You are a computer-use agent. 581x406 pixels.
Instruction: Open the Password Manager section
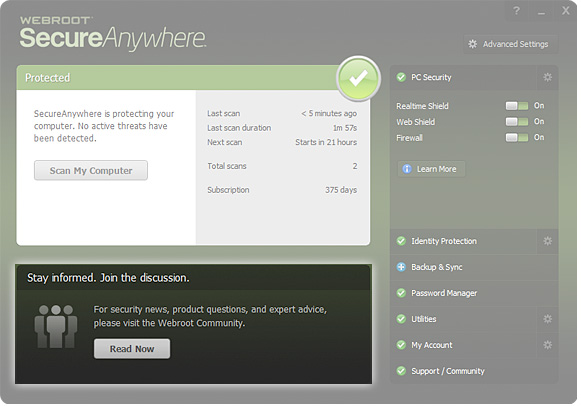tap(474, 293)
